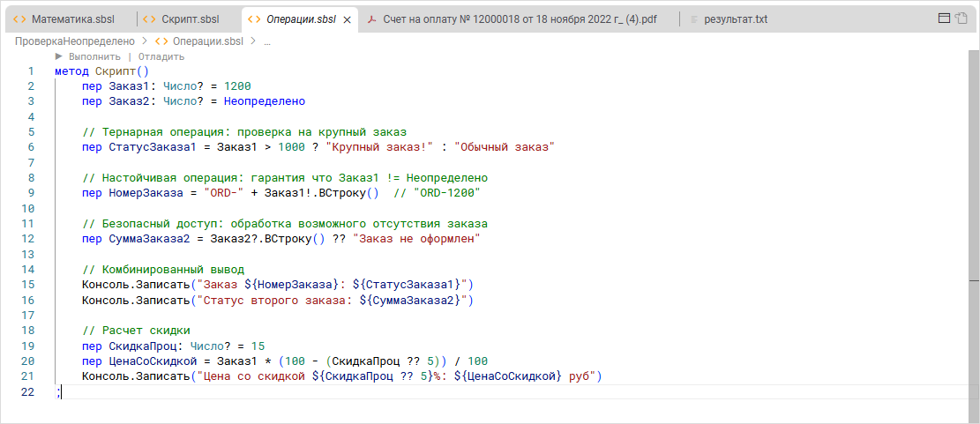
Task: Switch to the Математика.sbsl tab
Action: coord(71,19)
